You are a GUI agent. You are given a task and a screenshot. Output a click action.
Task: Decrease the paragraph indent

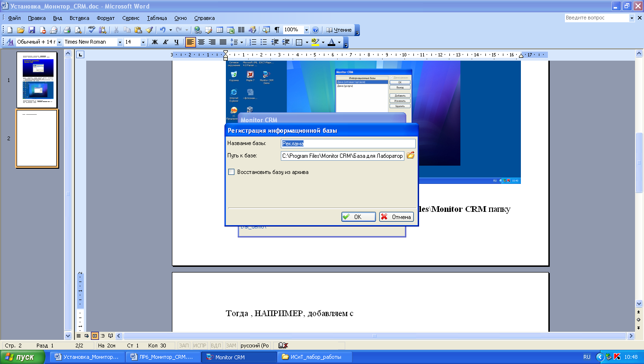point(275,42)
